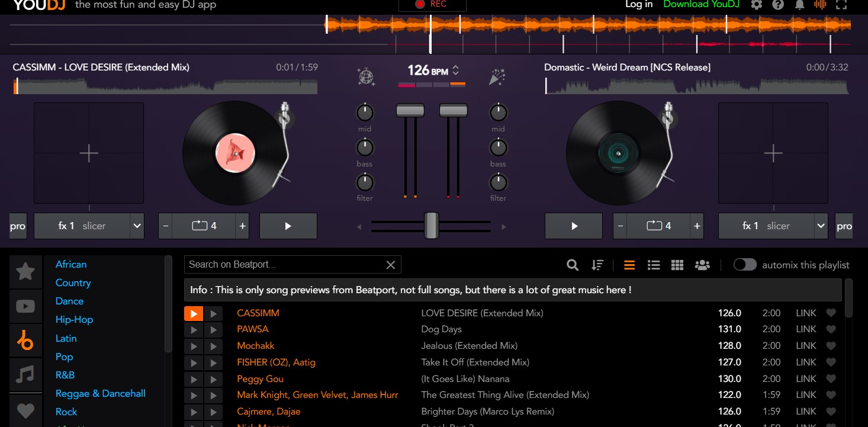Image resolution: width=868 pixels, height=427 pixels.
Task: Decrease the right deck loop length with minus
Action: point(621,226)
